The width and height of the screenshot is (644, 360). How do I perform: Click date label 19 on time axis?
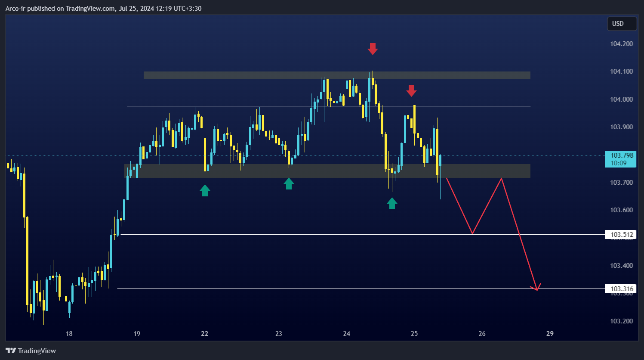(x=137, y=334)
